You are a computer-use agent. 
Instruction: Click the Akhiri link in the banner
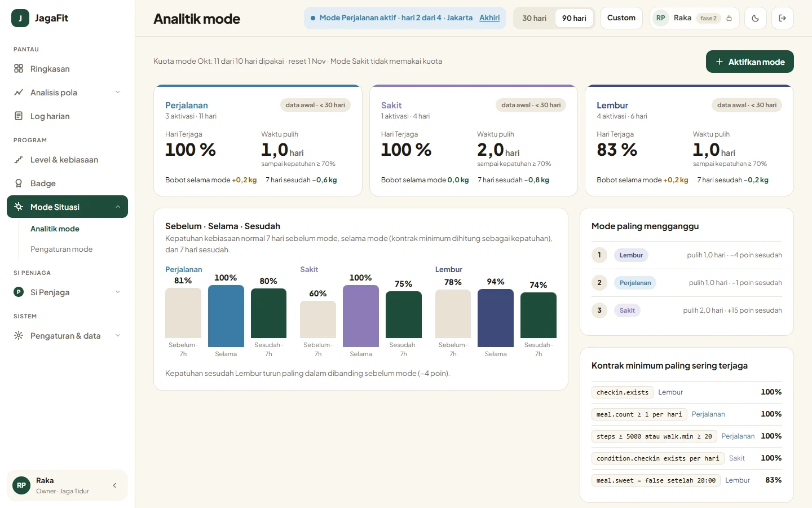point(489,18)
